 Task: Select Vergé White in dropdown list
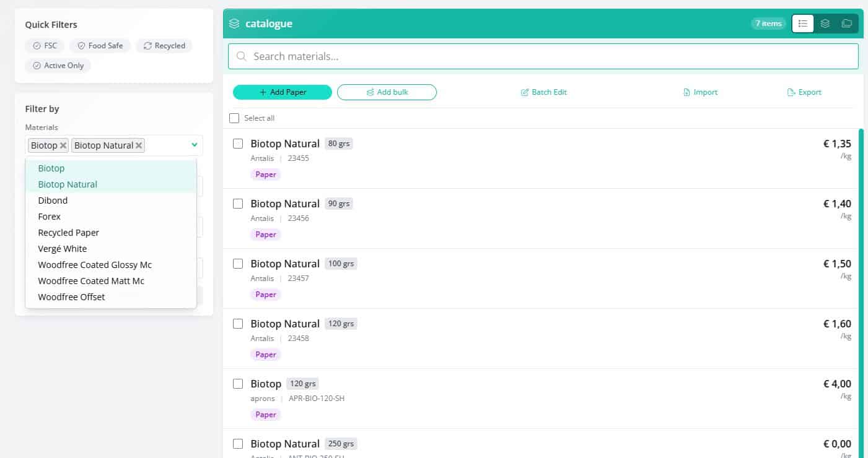(63, 249)
